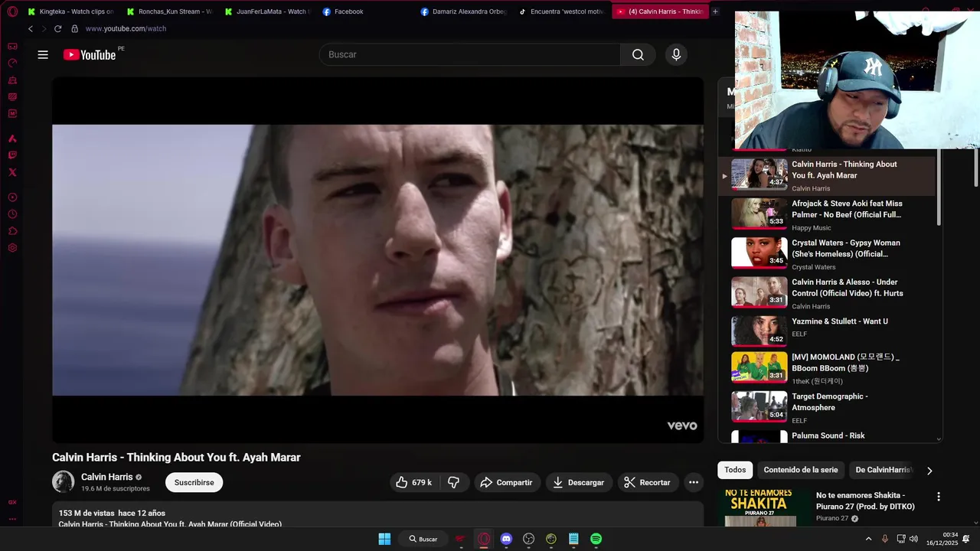Click the video player to pause
Screen dimensions: 980x551
(x=377, y=260)
